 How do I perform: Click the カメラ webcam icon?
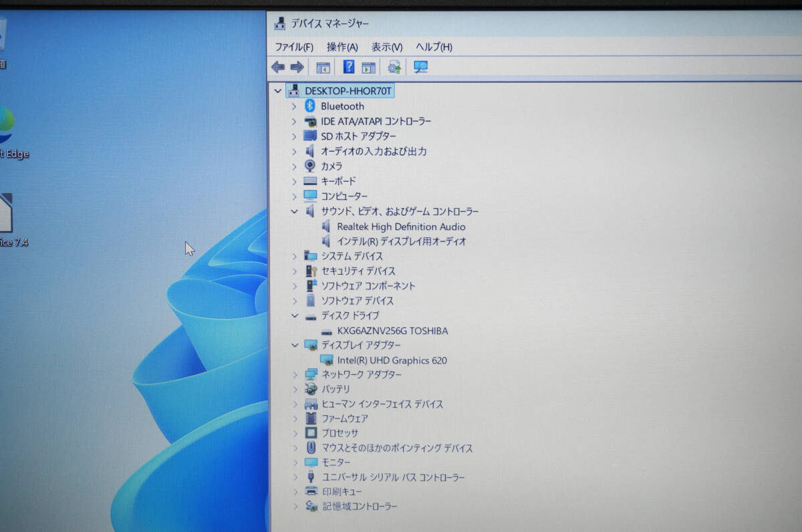310,166
